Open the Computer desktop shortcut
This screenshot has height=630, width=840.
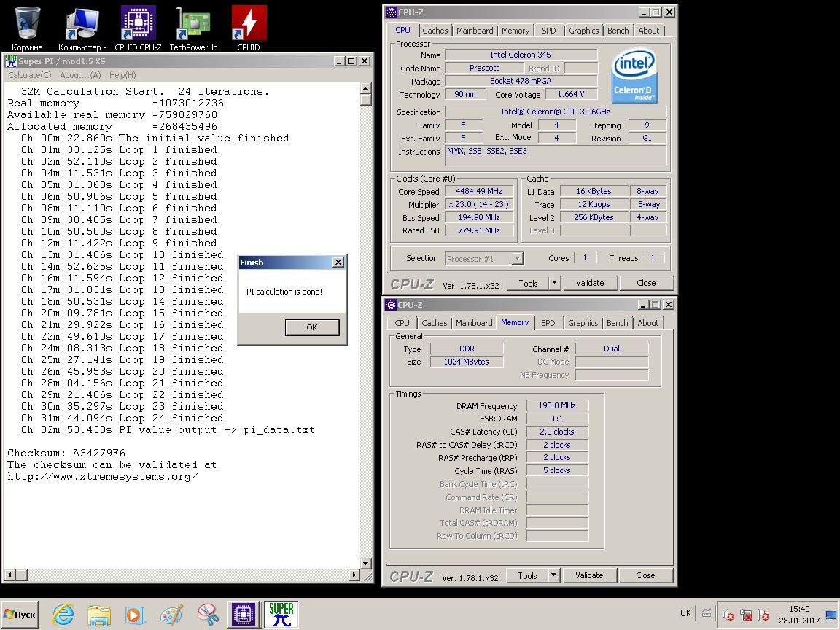click(82, 28)
